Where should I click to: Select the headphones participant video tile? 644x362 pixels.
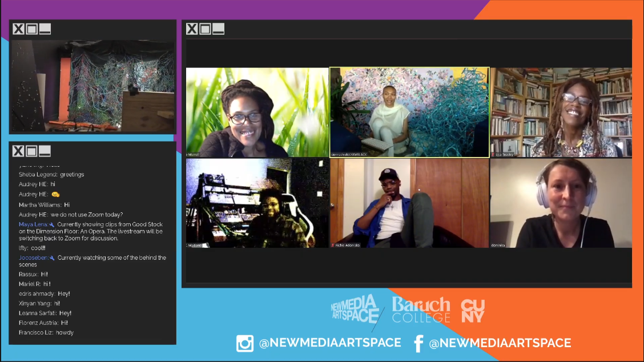(x=561, y=203)
